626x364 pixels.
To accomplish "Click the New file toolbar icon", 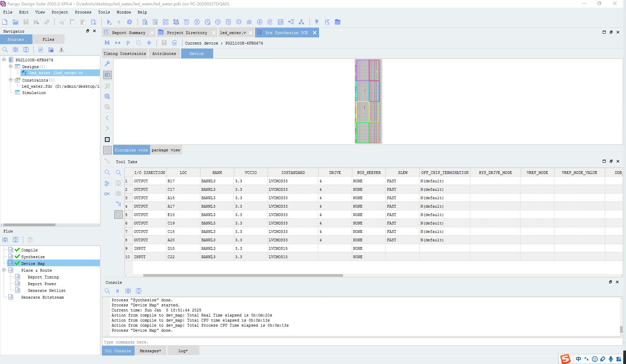I will tap(5, 22).
